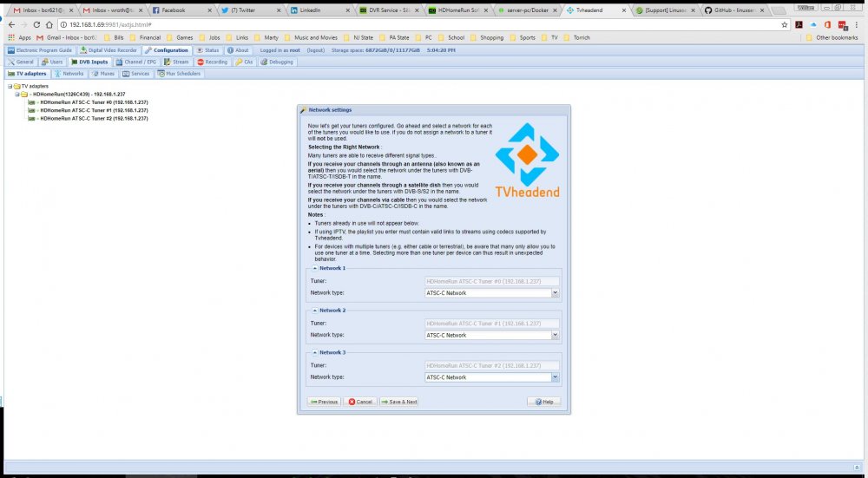868x478 pixels.
Task: Open the Muxes sub-tab
Action: point(103,74)
